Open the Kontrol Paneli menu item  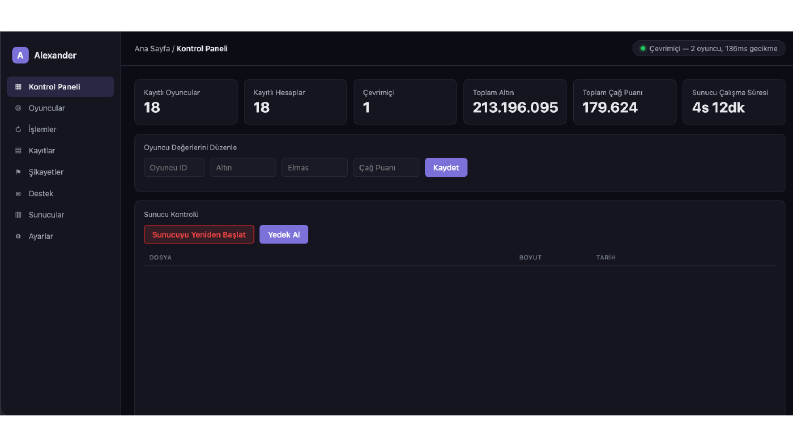[x=60, y=87]
